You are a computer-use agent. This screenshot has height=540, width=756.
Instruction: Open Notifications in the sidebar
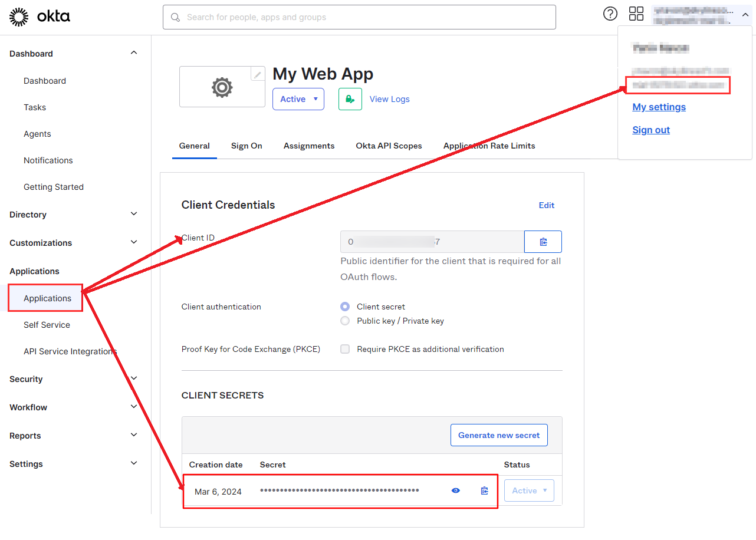coord(48,160)
